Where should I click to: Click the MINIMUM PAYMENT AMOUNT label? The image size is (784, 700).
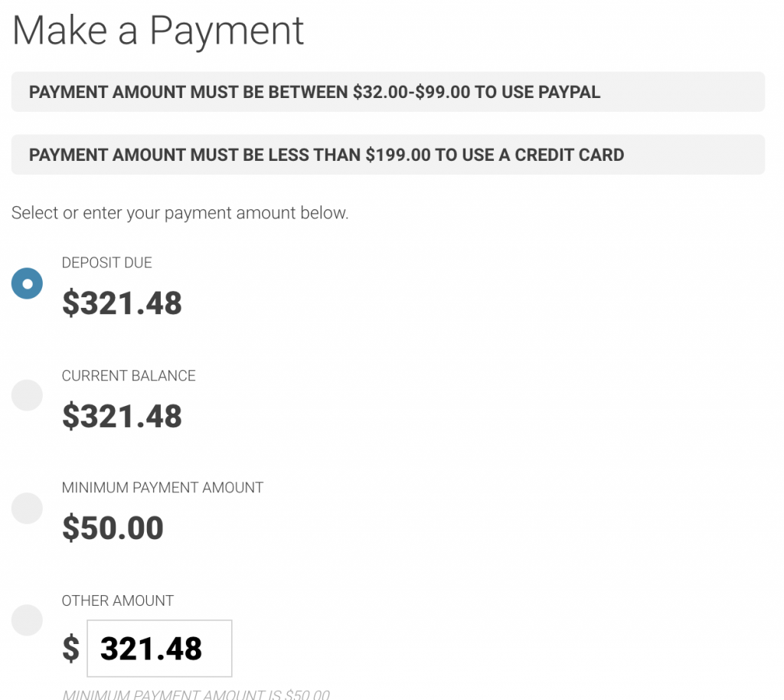[162, 488]
